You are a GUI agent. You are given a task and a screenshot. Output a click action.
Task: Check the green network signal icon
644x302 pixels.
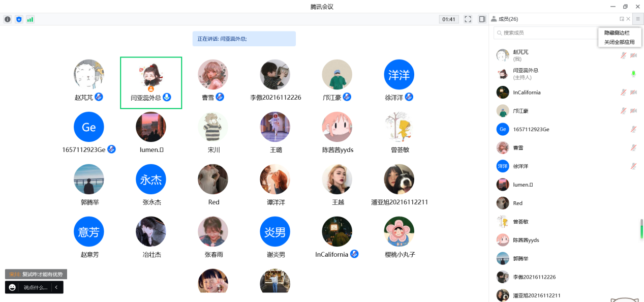(30, 19)
